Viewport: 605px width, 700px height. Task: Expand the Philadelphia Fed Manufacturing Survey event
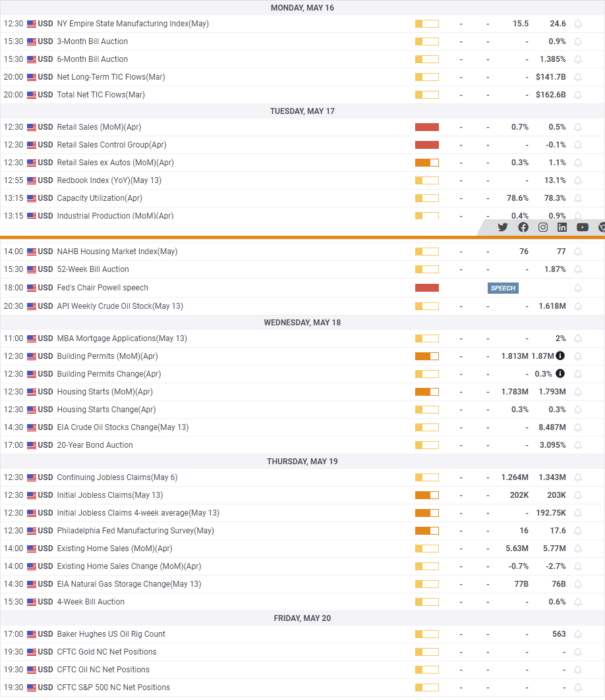click(302, 531)
